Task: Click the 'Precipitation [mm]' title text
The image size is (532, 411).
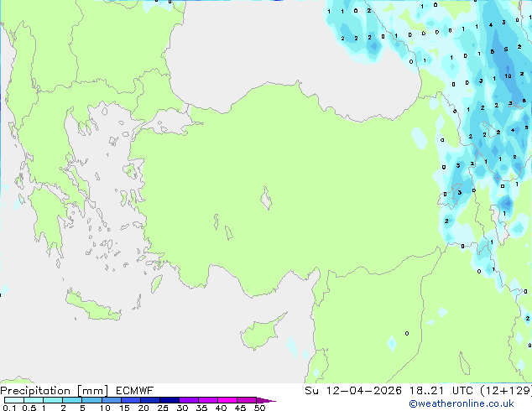Action: (55, 391)
